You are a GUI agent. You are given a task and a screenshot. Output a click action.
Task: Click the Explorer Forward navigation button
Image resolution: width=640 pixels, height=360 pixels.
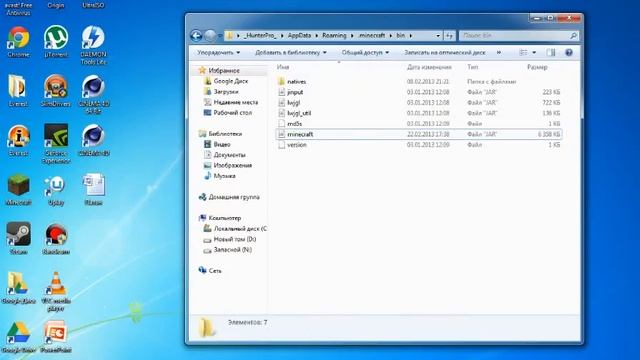pos(210,36)
